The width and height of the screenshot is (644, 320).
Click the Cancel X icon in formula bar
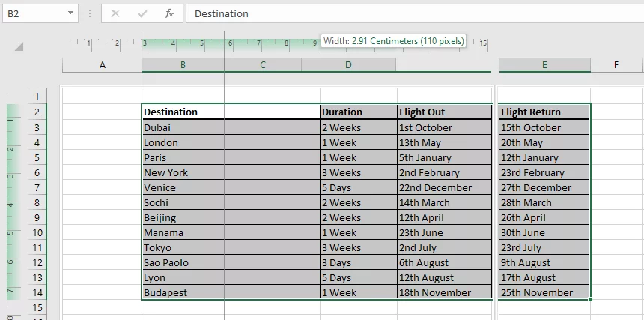point(115,13)
